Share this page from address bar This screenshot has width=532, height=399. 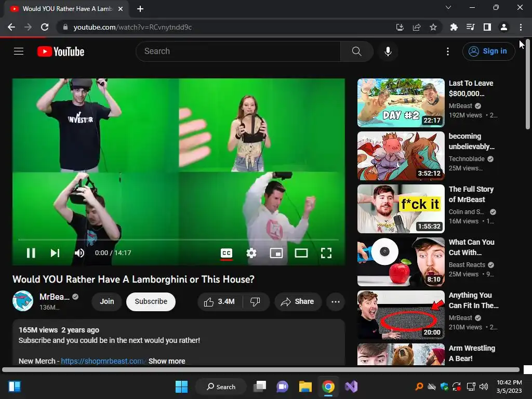[417, 27]
